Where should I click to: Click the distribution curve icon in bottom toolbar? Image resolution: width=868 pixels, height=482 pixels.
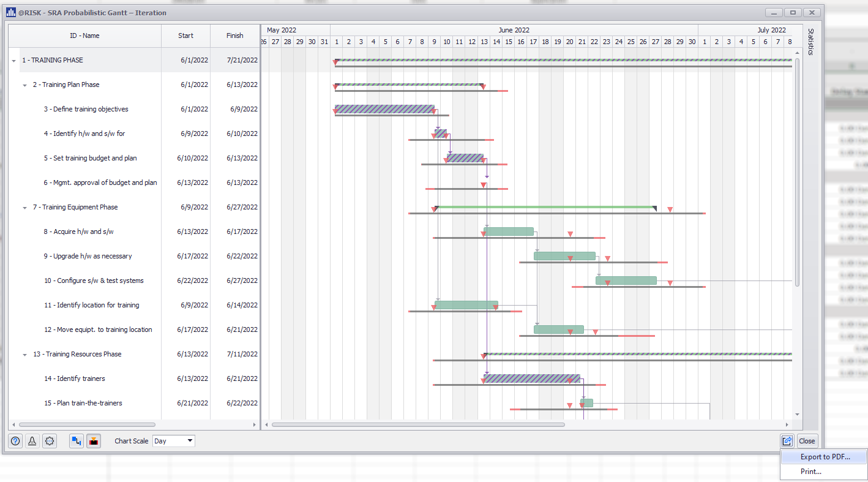(32, 441)
